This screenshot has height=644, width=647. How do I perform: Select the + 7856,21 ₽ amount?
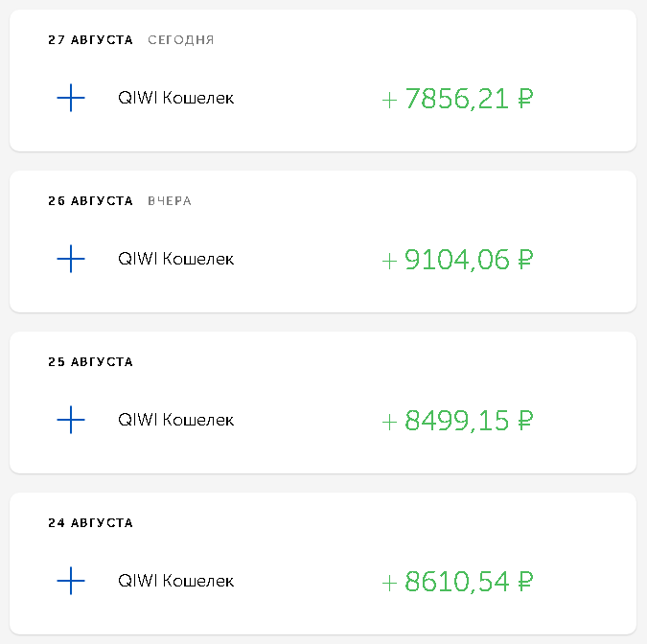click(x=457, y=99)
